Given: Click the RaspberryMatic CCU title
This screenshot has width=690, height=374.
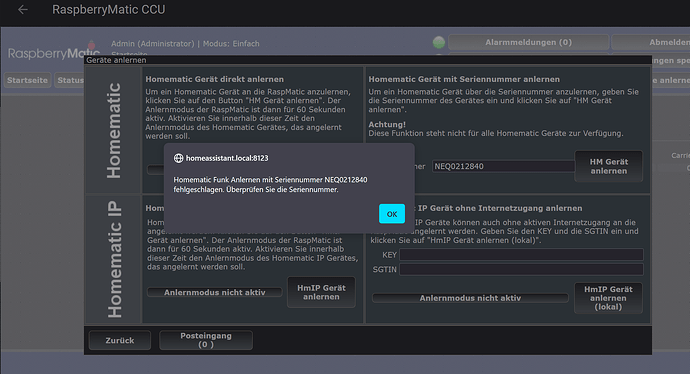Looking at the screenshot, I should (x=109, y=10).
